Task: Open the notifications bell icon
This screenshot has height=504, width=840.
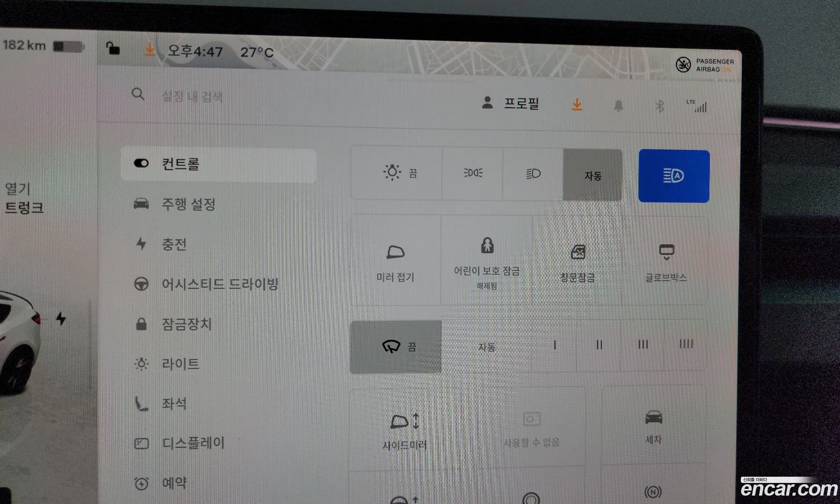Action: pos(618,106)
